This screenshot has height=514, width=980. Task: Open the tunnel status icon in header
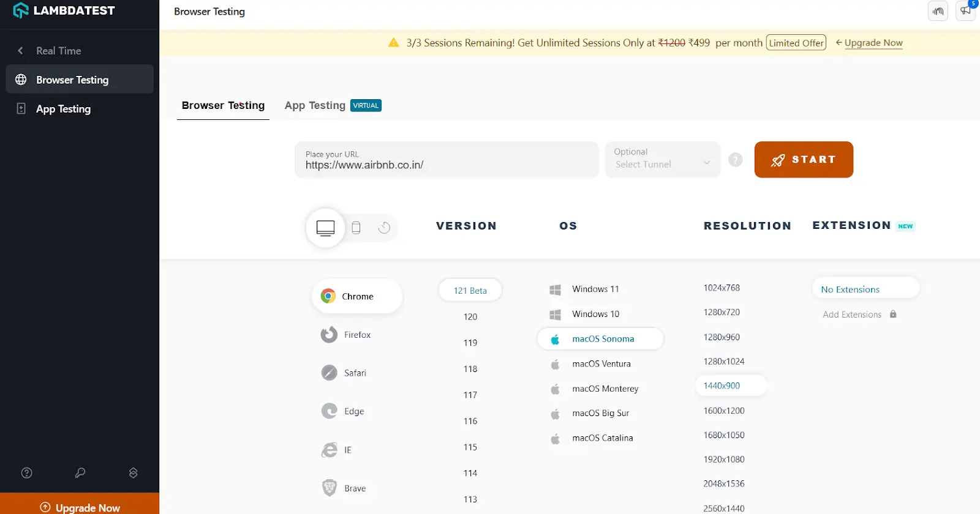tap(938, 11)
